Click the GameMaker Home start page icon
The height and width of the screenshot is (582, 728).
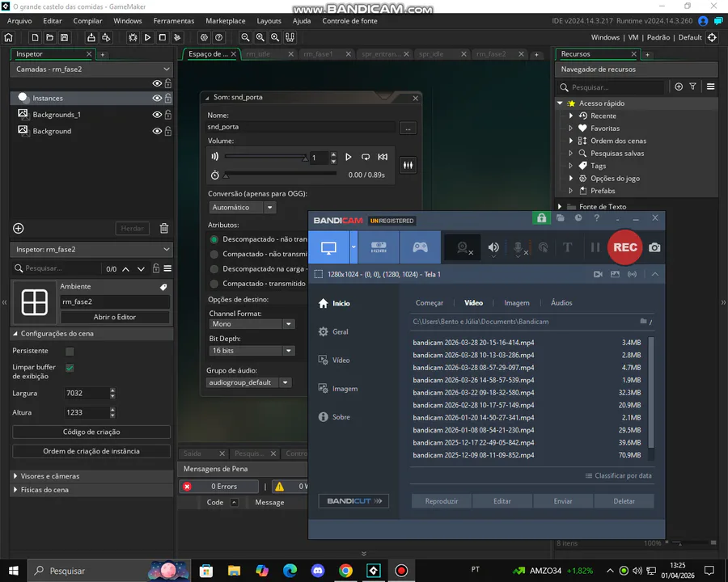(8, 38)
